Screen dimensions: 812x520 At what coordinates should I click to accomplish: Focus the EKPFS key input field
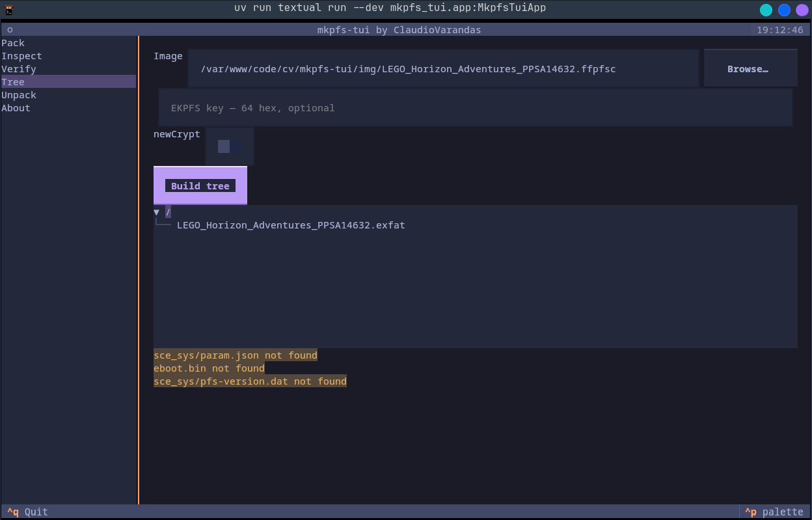(475, 107)
